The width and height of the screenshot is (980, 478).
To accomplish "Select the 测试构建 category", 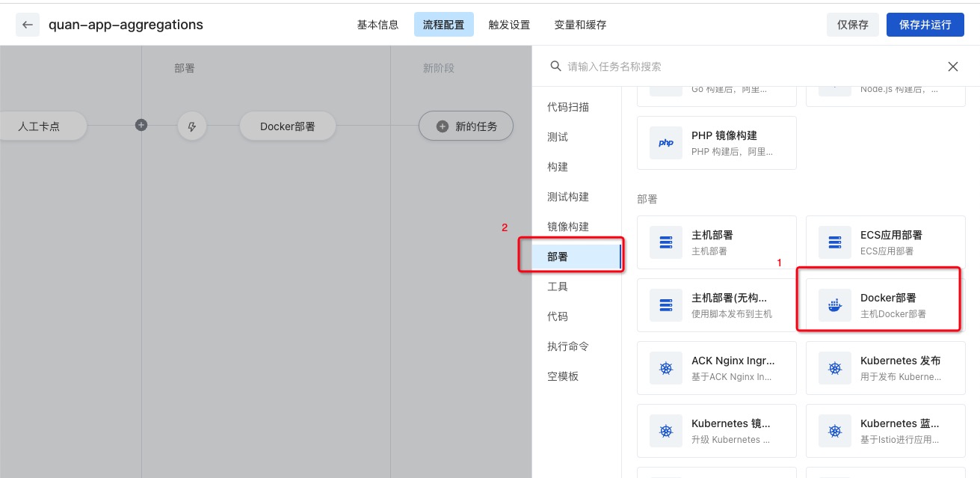I will tap(568, 197).
